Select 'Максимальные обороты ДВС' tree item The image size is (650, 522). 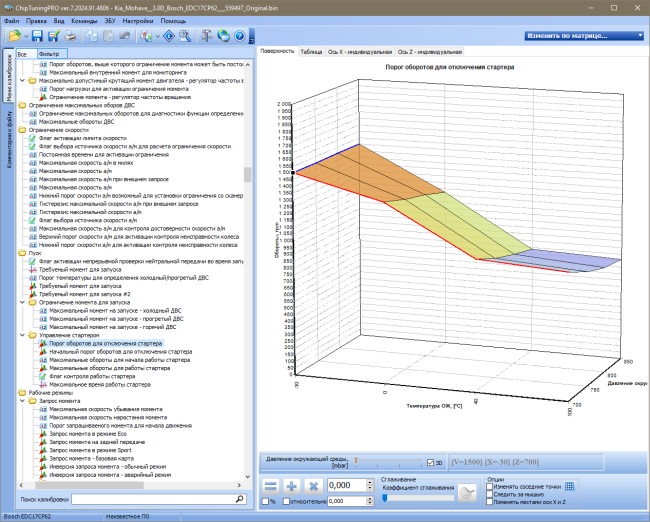click(76, 121)
